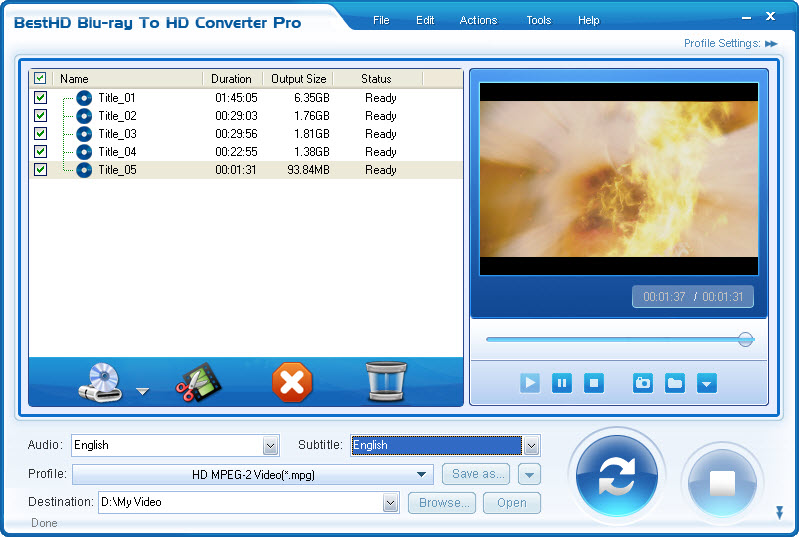Uncheck the Title_03 checkbox
Screen dimensions: 799x537
click(x=40, y=133)
